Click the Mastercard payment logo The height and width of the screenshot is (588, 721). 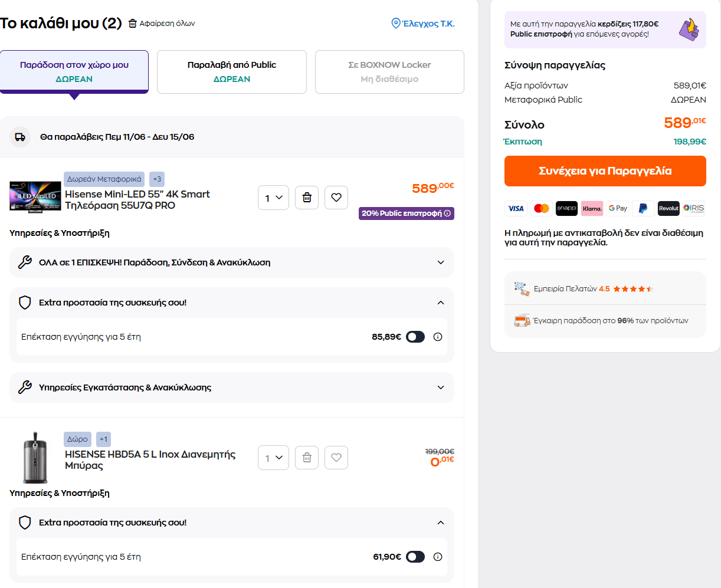pos(541,208)
